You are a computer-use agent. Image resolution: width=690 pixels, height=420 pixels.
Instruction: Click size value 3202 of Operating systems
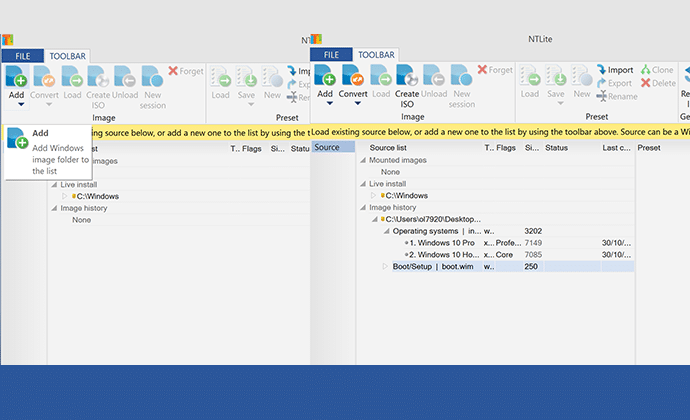coord(533,231)
